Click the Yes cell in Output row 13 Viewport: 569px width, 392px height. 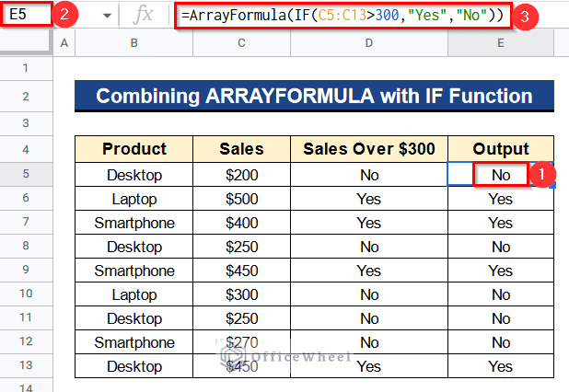tap(501, 366)
